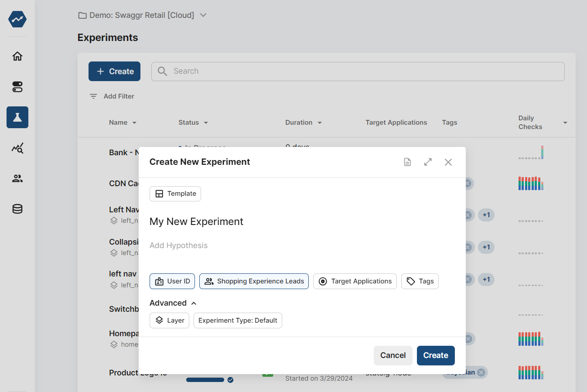This screenshot has width=587, height=392.
Task: Collapse the Advanced section
Action: pyautogui.click(x=173, y=303)
